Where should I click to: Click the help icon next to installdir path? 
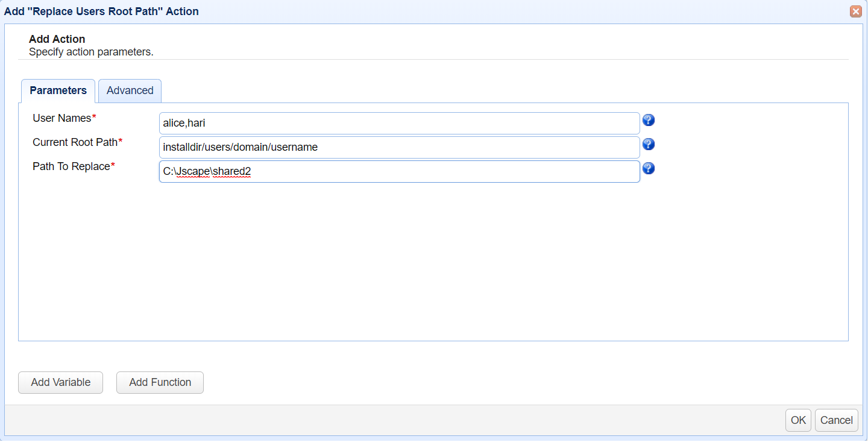(x=648, y=144)
